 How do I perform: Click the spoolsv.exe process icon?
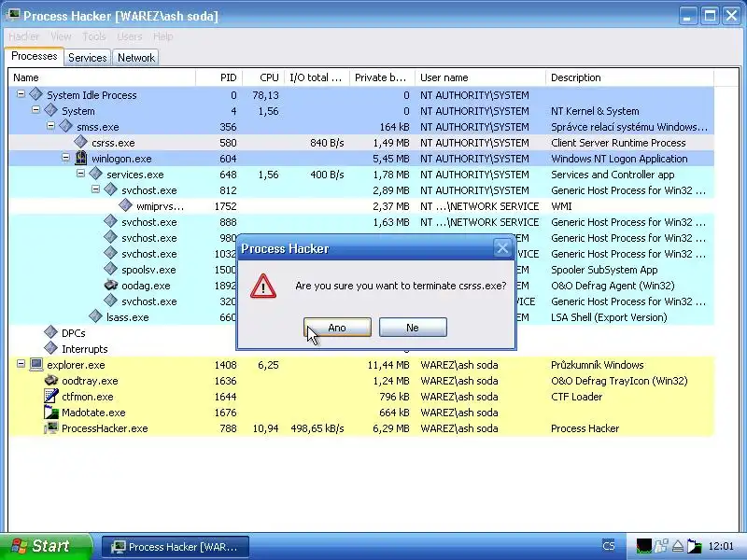point(110,269)
